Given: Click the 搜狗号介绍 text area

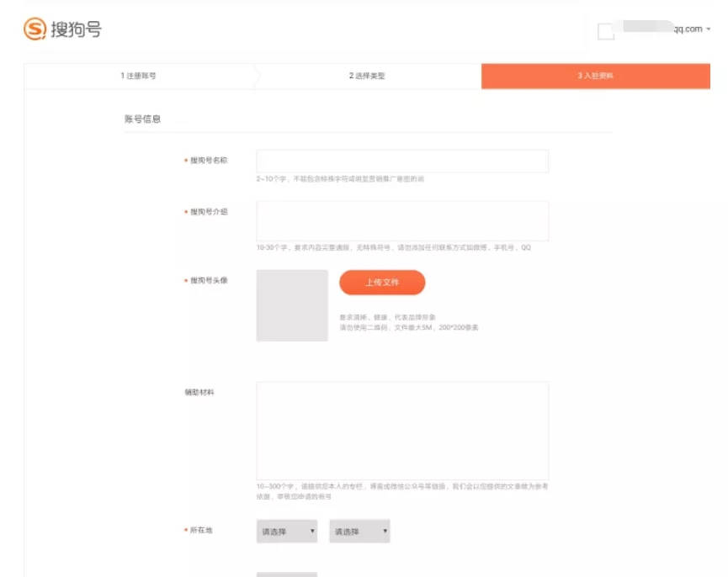Looking at the screenshot, I should tap(402, 220).
